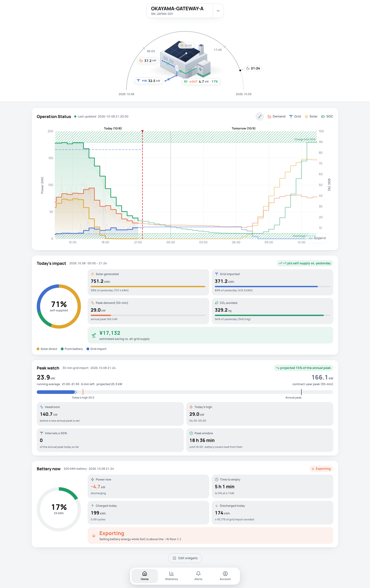Open the Edit widgets button

pyautogui.click(x=185, y=558)
